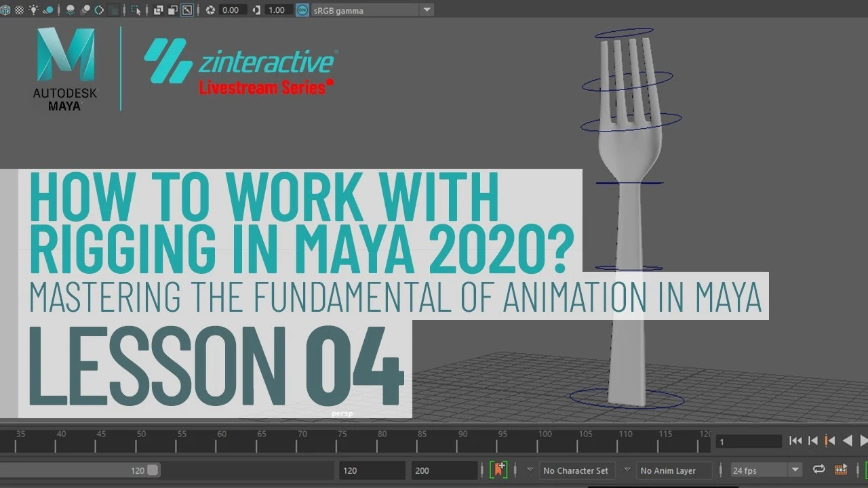Viewport: 868px width, 488px height.
Task: Toggle textured display icon in viewport toolbar
Action: pos(20,10)
